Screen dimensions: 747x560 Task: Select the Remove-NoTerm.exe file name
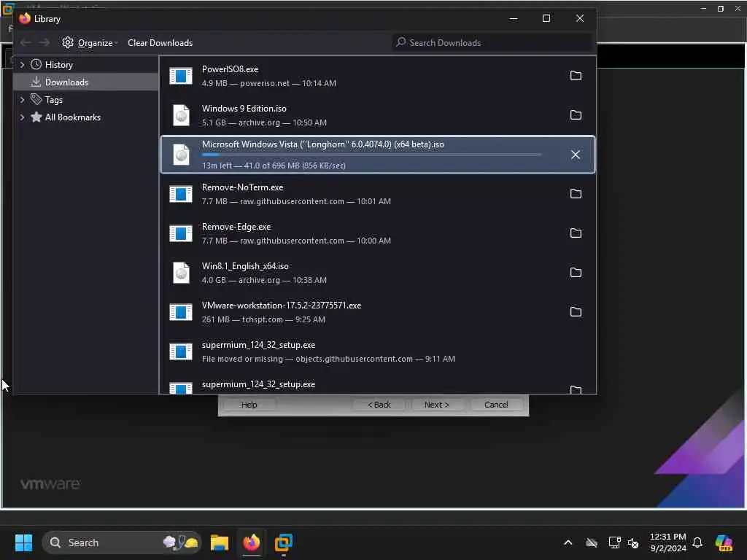tap(242, 187)
